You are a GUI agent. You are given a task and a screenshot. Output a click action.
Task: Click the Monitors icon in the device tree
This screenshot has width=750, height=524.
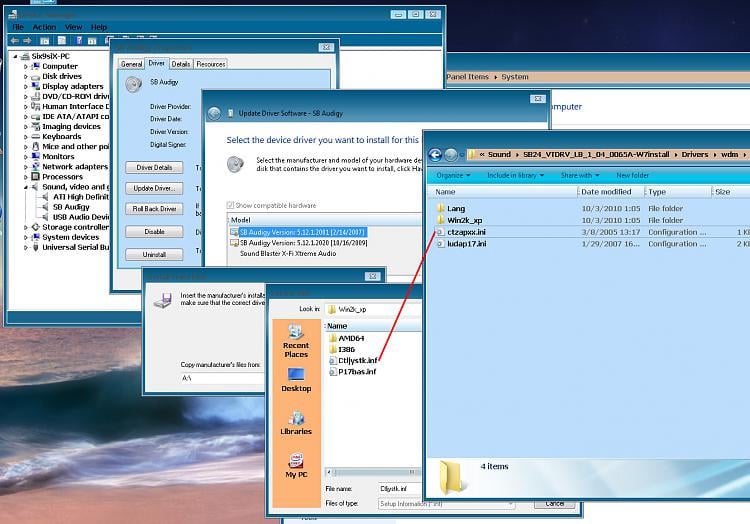pyautogui.click(x=35, y=157)
